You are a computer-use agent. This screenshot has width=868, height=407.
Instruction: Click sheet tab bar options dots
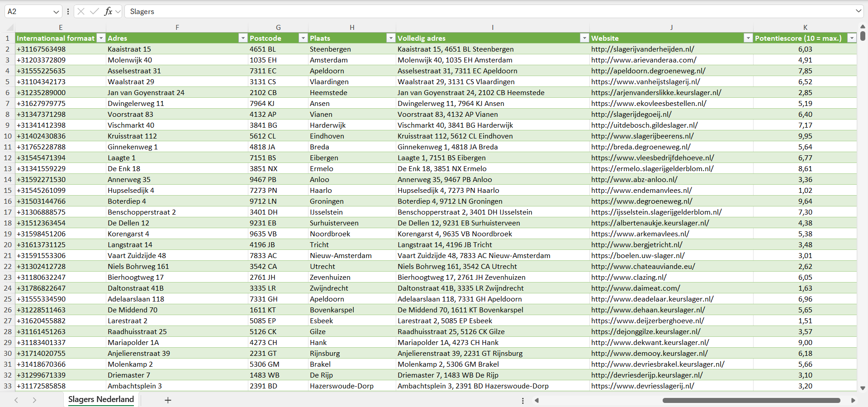coord(523,401)
